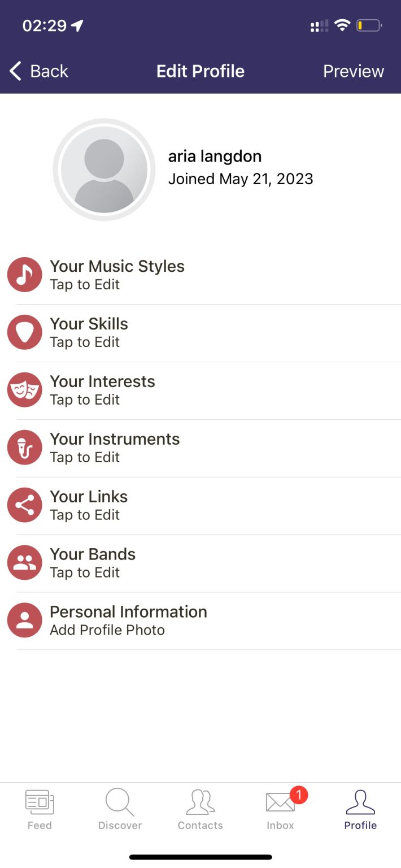Tap the share icon beside Your Links

coord(24,505)
